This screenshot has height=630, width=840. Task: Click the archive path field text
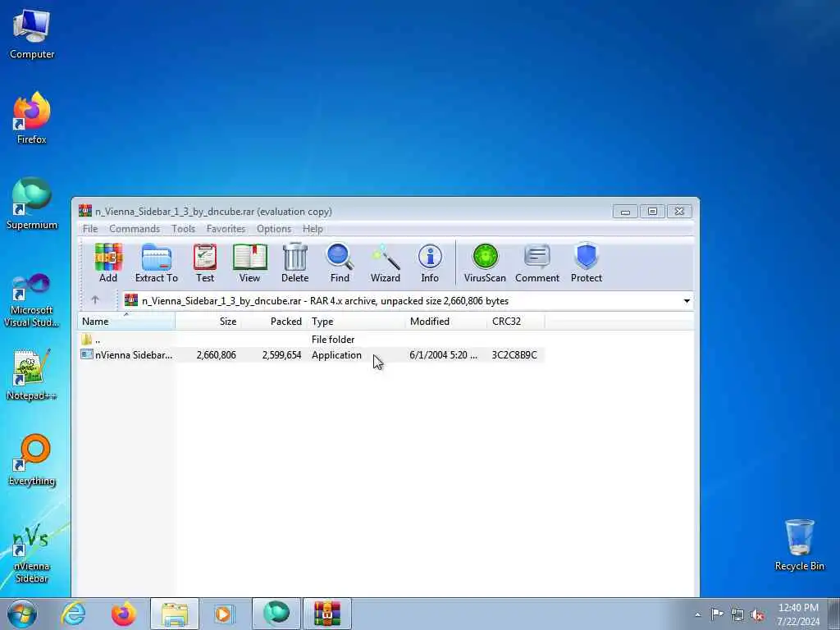point(325,301)
